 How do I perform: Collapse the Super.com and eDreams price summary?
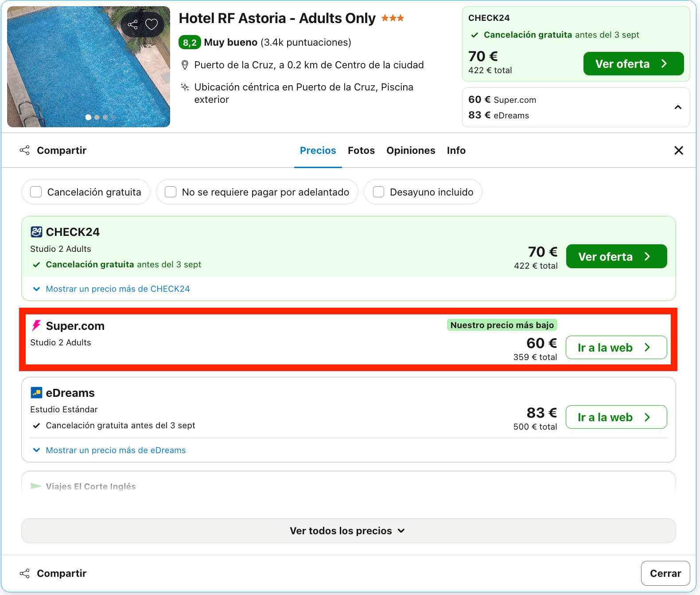678,107
